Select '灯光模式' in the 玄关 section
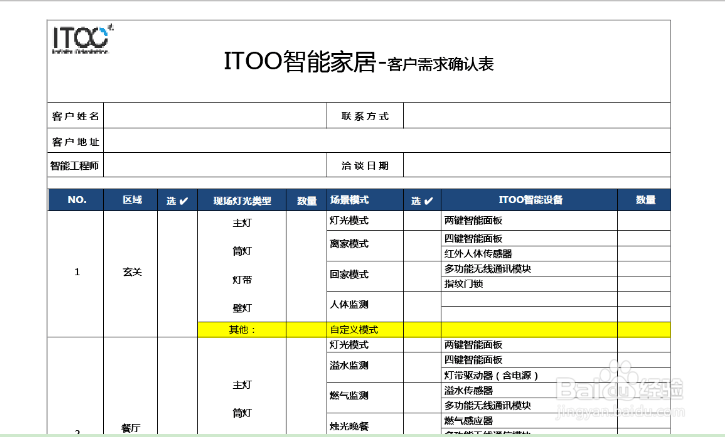 tap(365, 221)
